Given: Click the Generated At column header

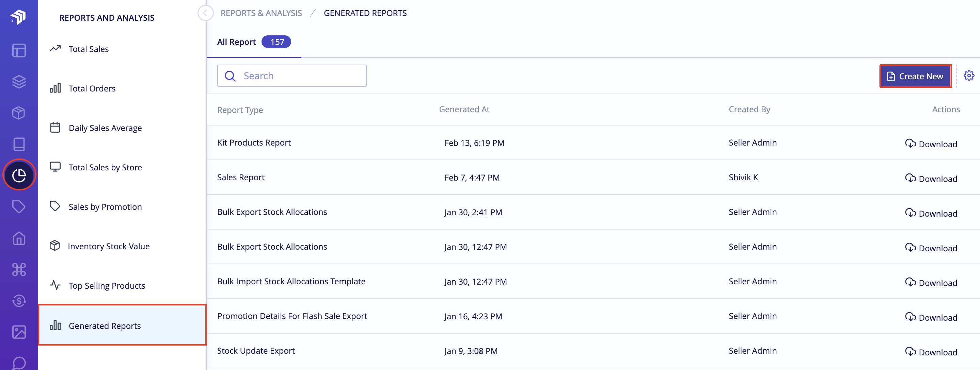Looking at the screenshot, I should coord(464,110).
